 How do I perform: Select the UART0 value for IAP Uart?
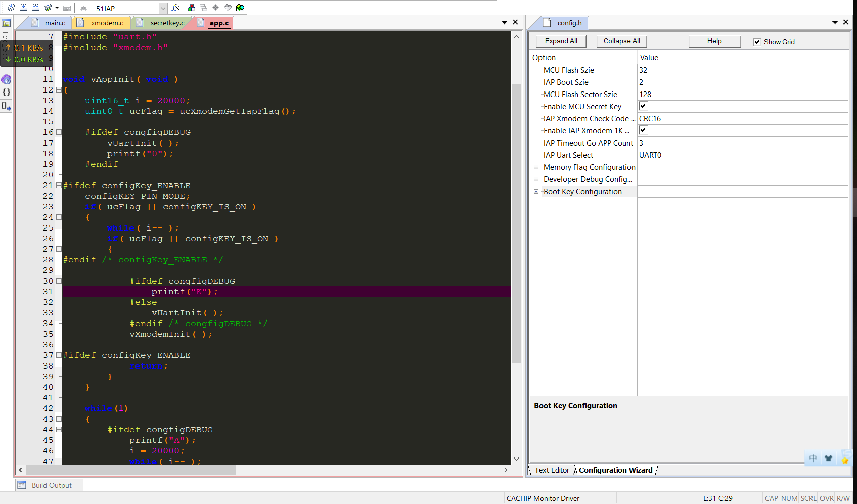743,155
